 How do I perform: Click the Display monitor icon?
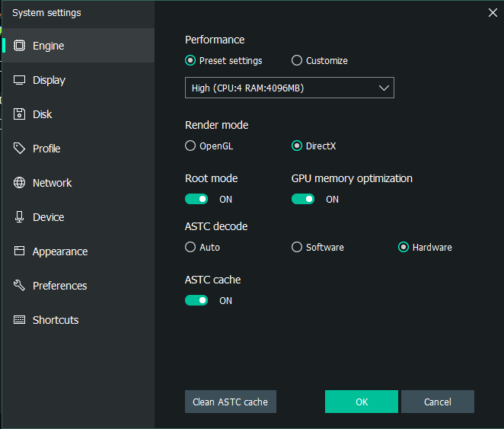19,80
